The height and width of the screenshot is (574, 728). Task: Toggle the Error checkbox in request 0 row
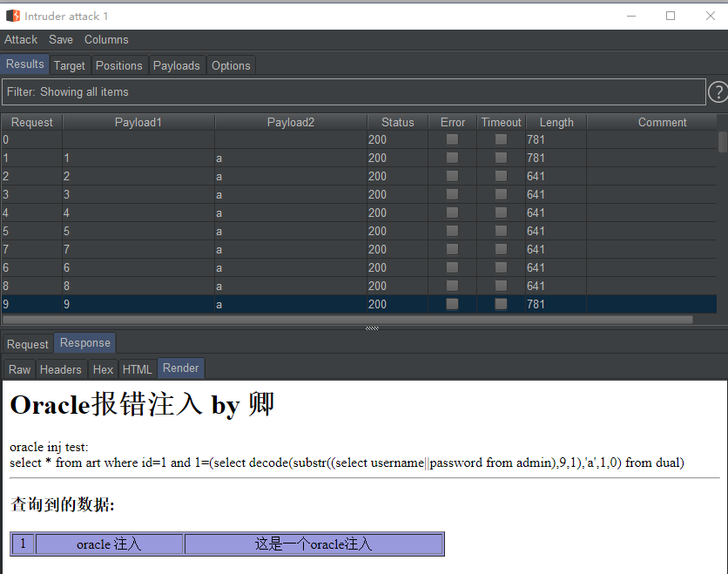pyautogui.click(x=452, y=139)
